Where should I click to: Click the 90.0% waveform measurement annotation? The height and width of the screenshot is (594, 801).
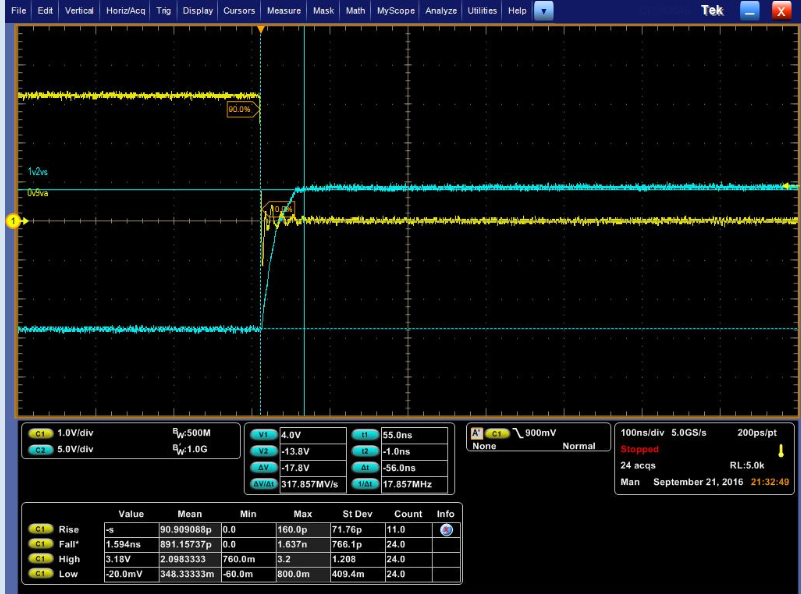pyautogui.click(x=241, y=109)
